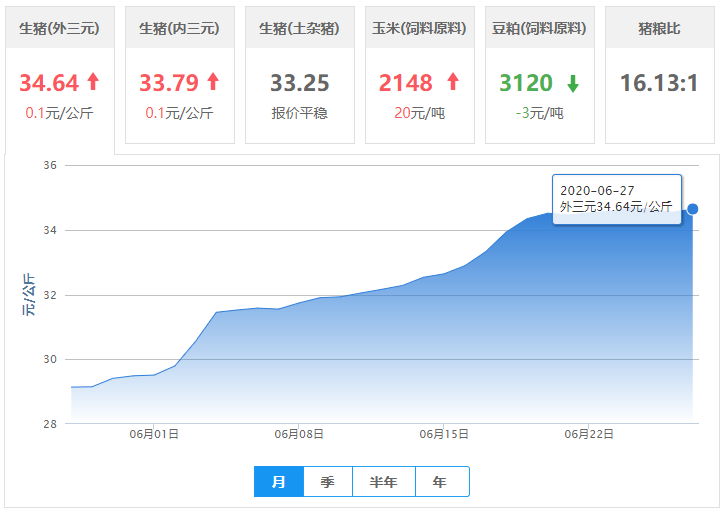Switch chart to 季 range
The image size is (726, 514).
point(328,482)
